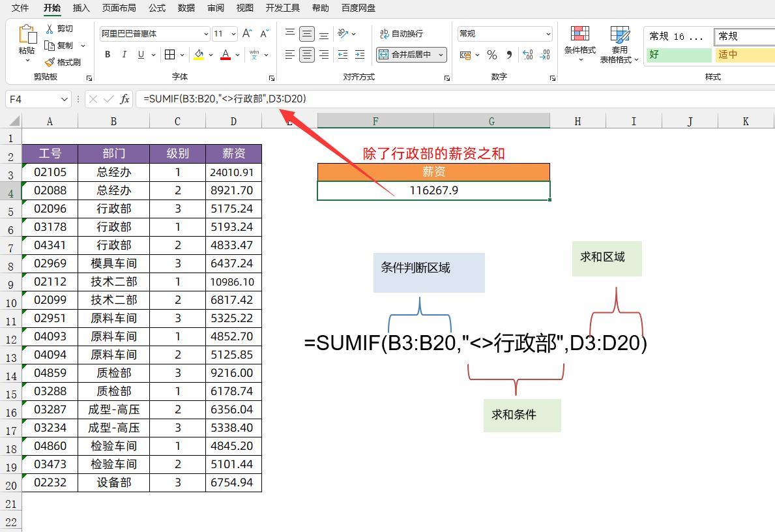The width and height of the screenshot is (775, 532).
Task: Click Increase Indent icon
Action: tap(360, 54)
